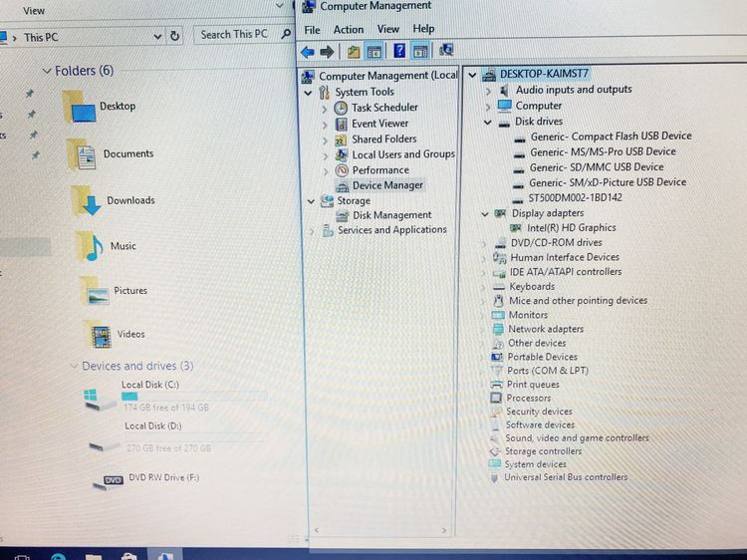The image size is (747, 560).
Task: Expand the Shared Folders node
Action: click(325, 140)
